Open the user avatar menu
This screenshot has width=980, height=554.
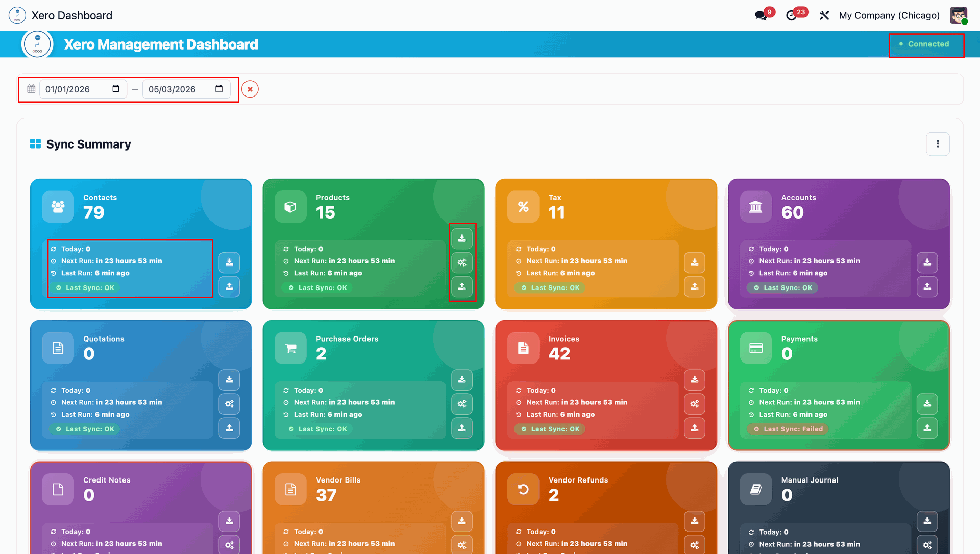(958, 15)
